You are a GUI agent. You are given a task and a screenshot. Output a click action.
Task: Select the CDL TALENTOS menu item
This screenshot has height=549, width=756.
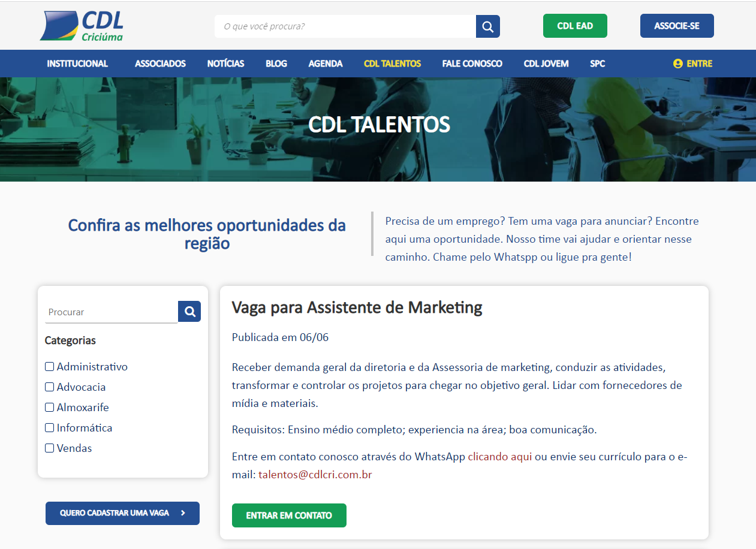[392, 64]
